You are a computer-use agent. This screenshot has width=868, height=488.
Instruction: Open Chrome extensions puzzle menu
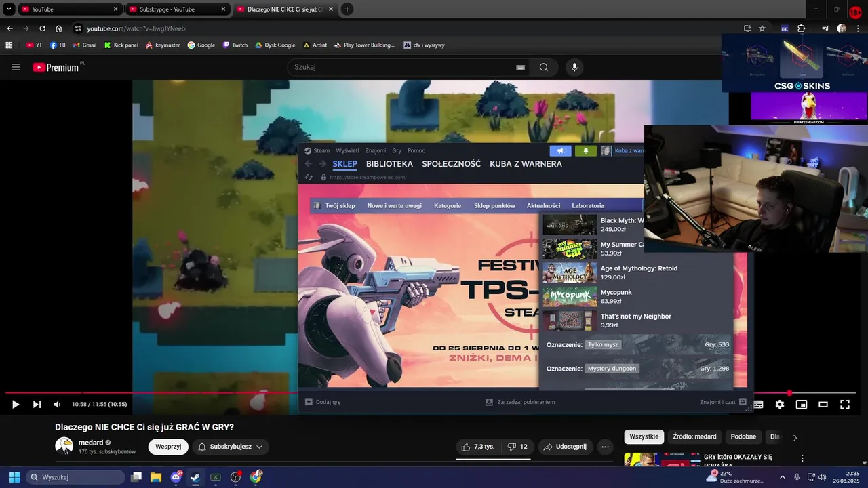click(x=801, y=28)
